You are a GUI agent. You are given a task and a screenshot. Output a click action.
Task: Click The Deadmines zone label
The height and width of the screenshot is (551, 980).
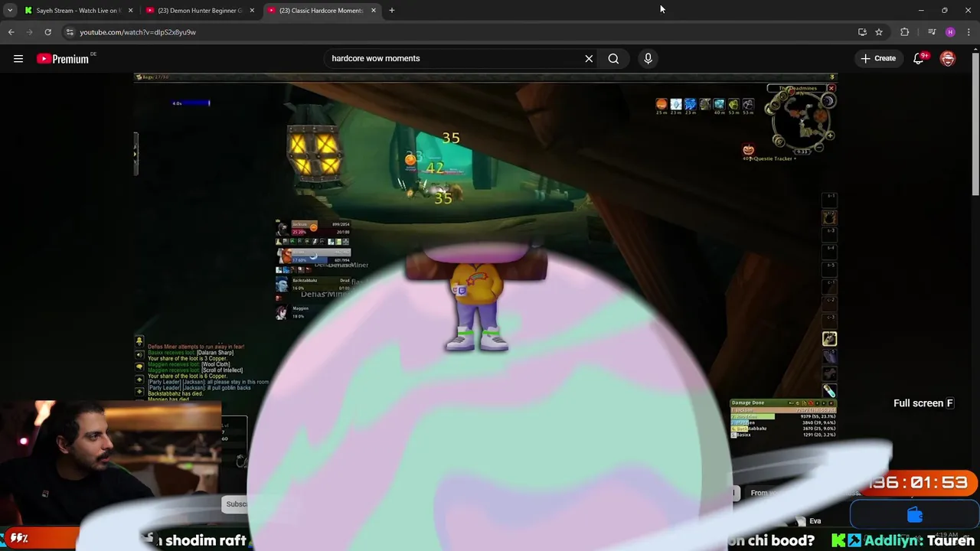tap(799, 88)
